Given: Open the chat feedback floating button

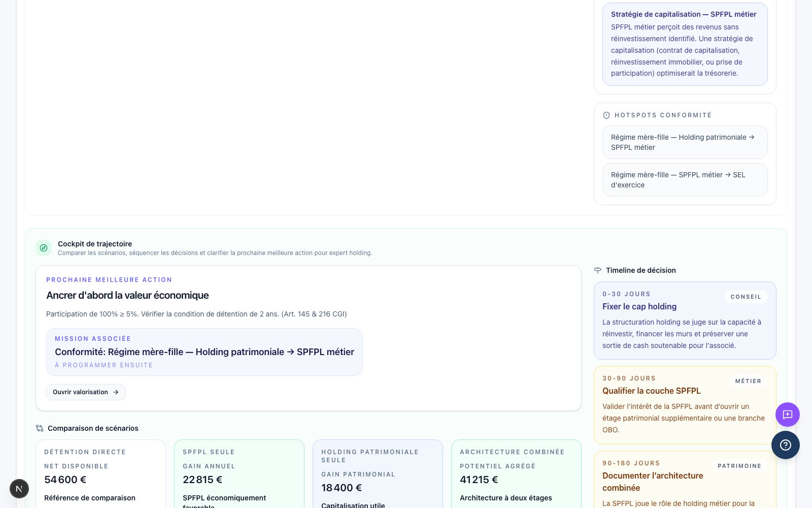Looking at the screenshot, I should click(x=787, y=415).
